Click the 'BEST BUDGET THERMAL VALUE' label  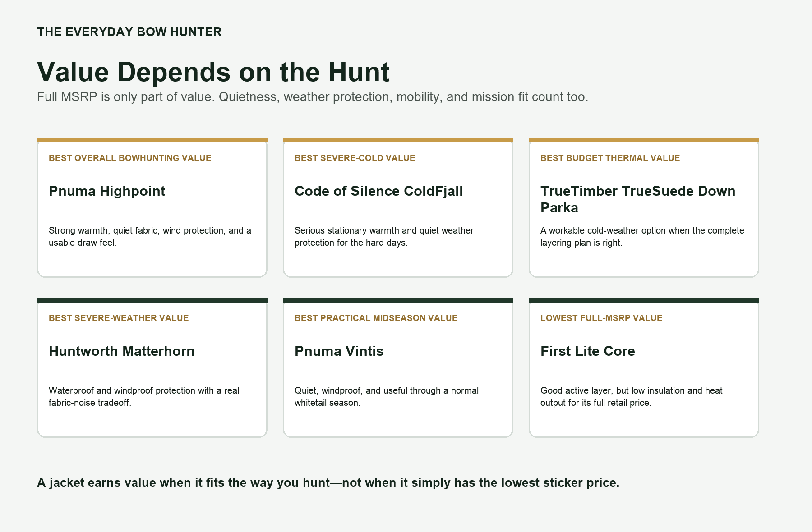click(x=610, y=158)
